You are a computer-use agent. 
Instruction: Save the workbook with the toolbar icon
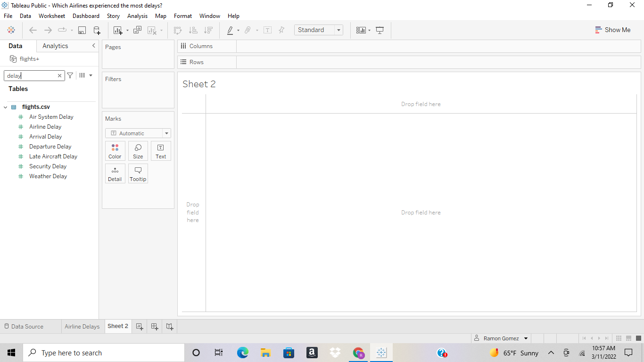[82, 30]
